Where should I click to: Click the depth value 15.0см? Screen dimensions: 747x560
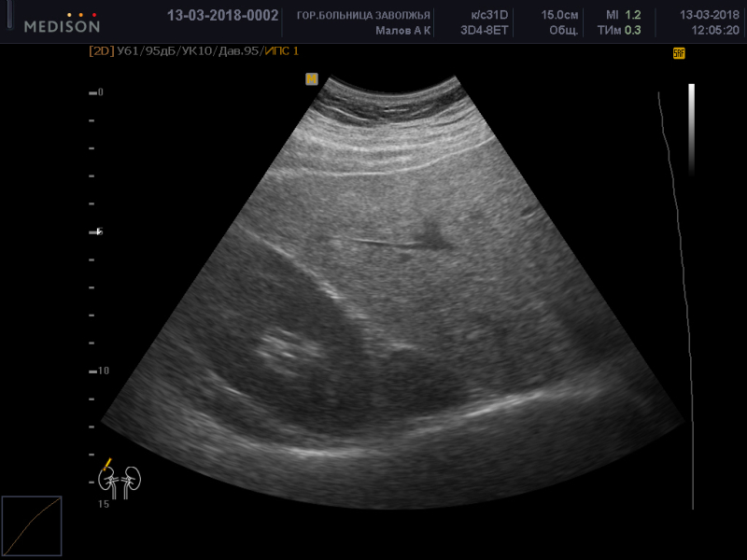point(559,15)
